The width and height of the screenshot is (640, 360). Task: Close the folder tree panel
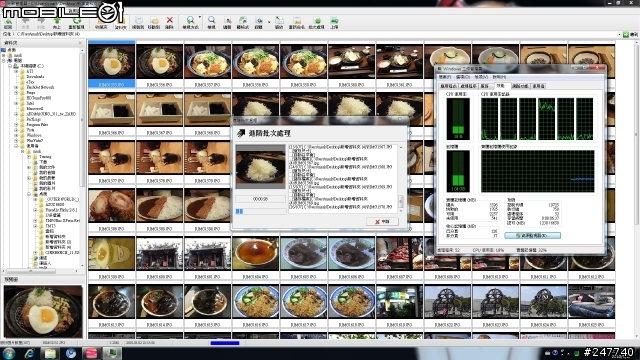click(80, 42)
